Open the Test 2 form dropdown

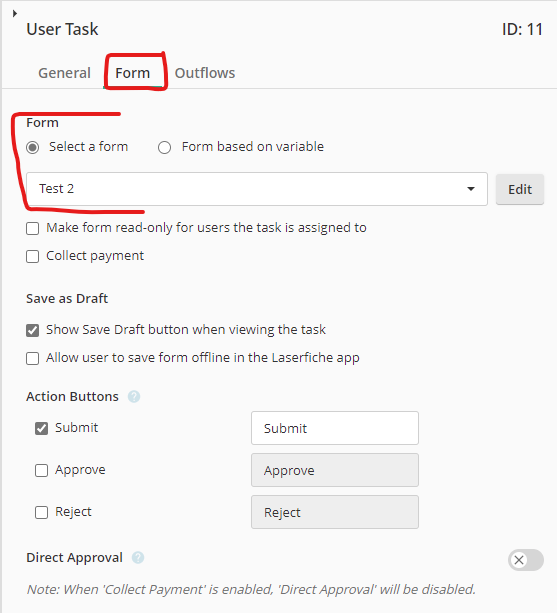point(257,189)
